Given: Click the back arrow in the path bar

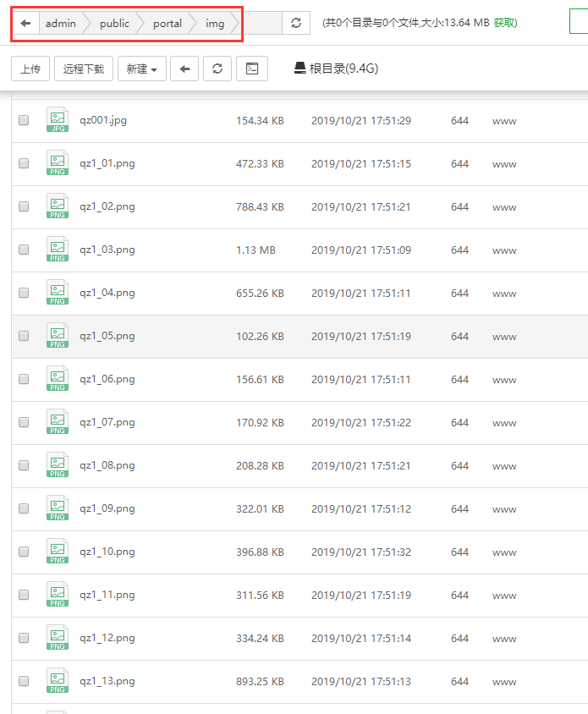Looking at the screenshot, I should (x=25, y=24).
